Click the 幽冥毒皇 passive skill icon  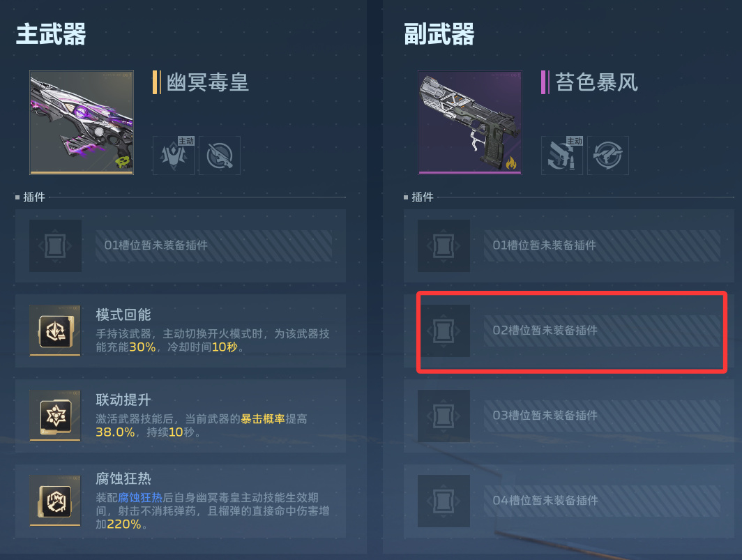pyautogui.click(x=220, y=156)
